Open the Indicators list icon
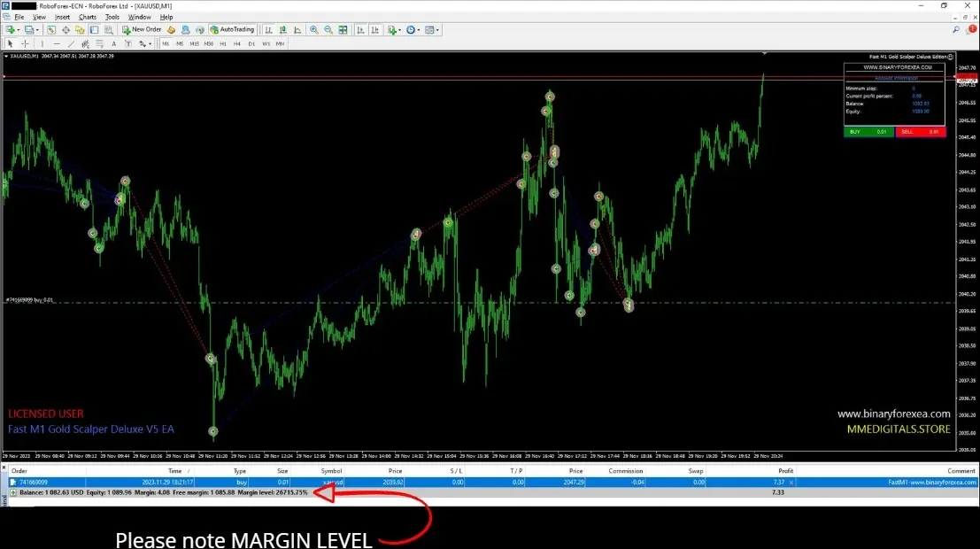This screenshot has height=549, width=980. 391,29
